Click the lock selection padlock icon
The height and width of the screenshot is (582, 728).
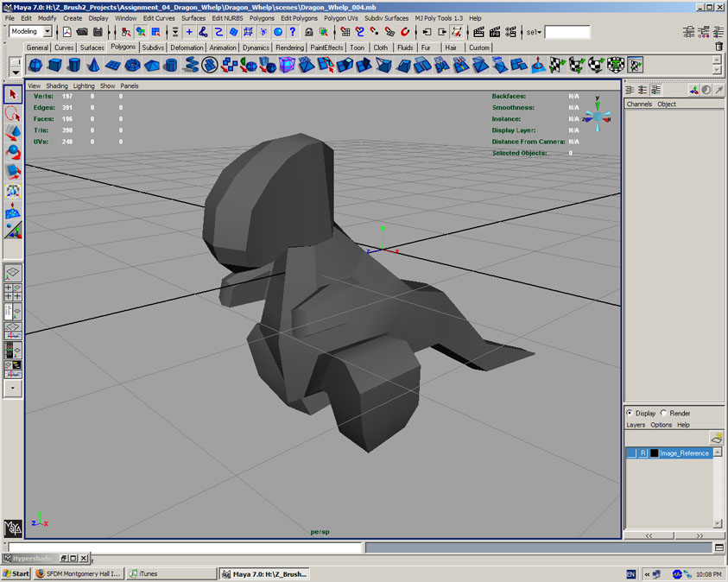click(x=309, y=32)
